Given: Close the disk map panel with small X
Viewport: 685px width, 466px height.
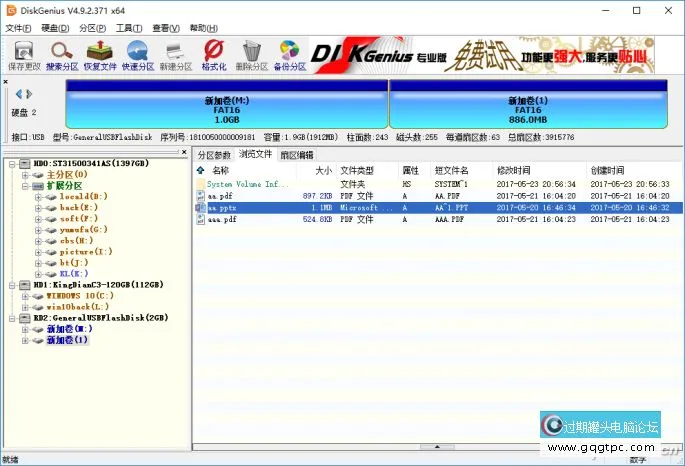Looking at the screenshot, I should (x=6, y=82).
